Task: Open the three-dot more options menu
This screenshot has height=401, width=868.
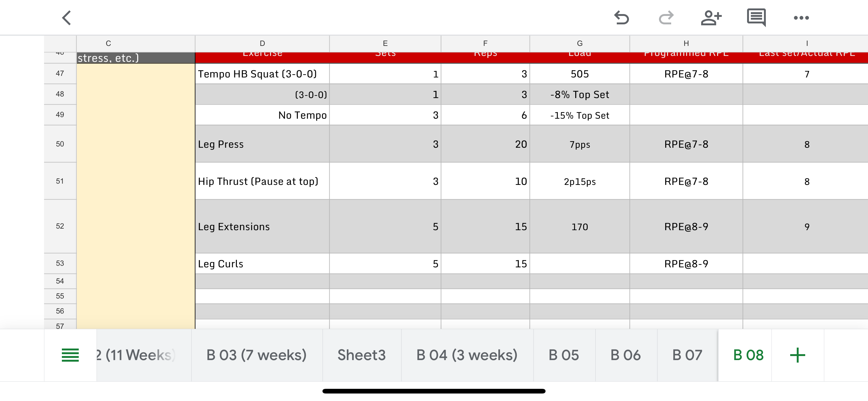Action: tap(801, 18)
